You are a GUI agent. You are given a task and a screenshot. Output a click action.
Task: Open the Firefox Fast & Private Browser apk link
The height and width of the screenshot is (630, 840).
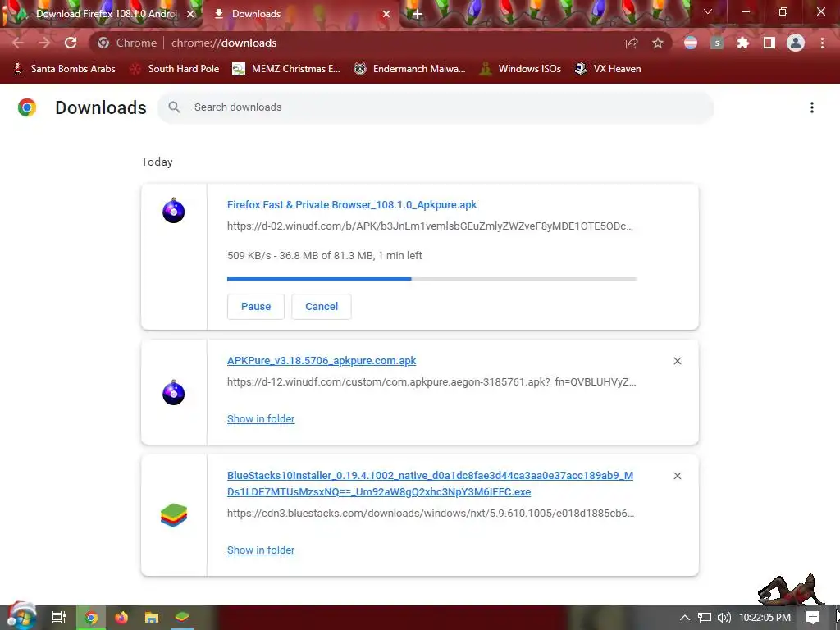click(351, 204)
